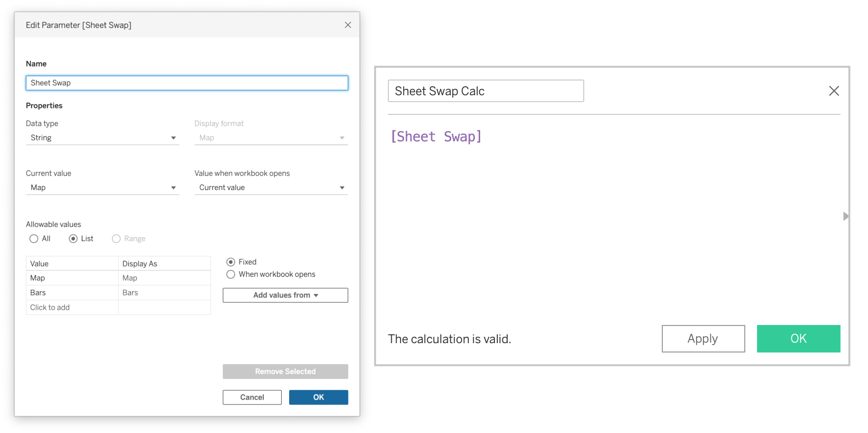Click Cancel in the parameter dialog
This screenshot has width=868, height=433.
(252, 397)
